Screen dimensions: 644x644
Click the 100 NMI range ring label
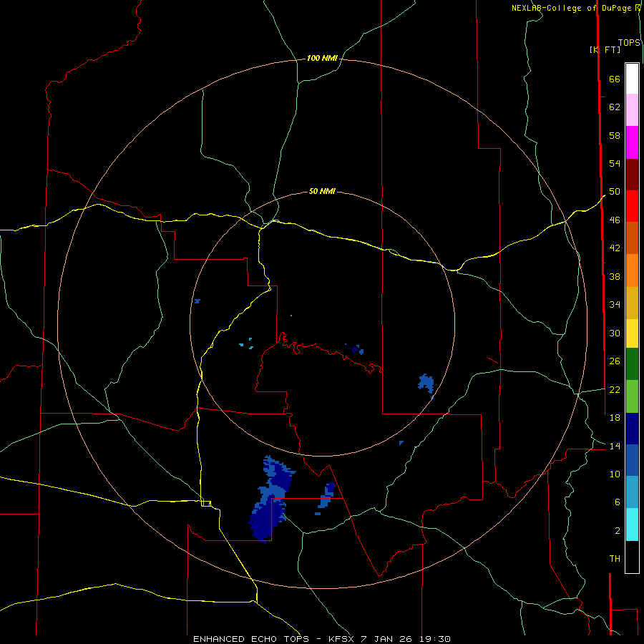click(322, 58)
